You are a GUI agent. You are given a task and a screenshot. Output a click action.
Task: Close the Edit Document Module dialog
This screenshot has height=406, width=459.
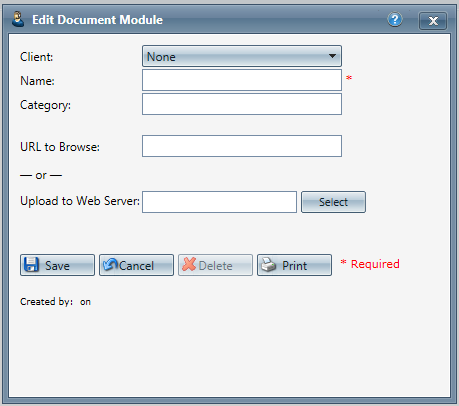[x=433, y=21]
